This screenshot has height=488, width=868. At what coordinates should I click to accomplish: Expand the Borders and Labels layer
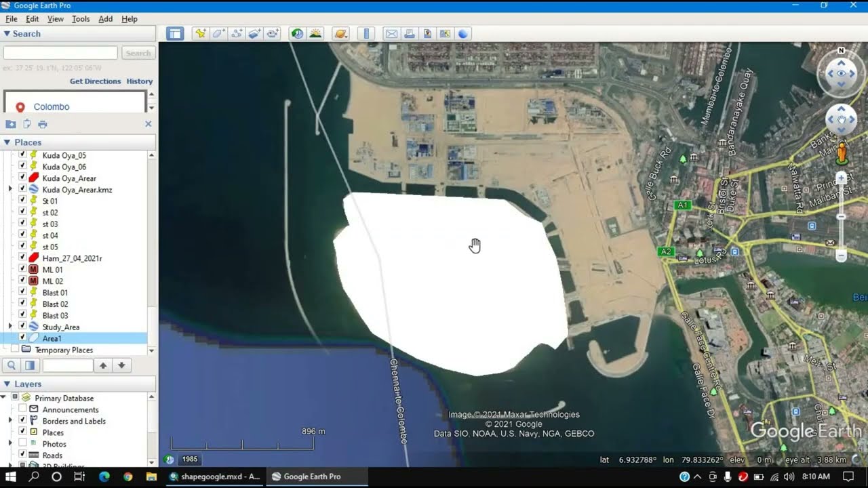click(10, 421)
